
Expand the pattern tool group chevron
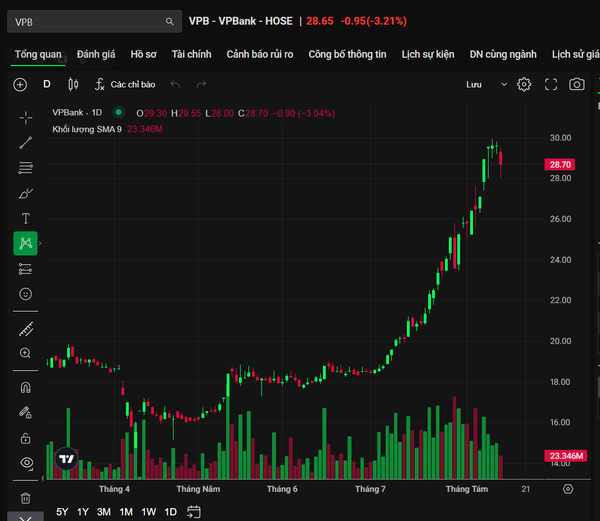click(x=40, y=243)
